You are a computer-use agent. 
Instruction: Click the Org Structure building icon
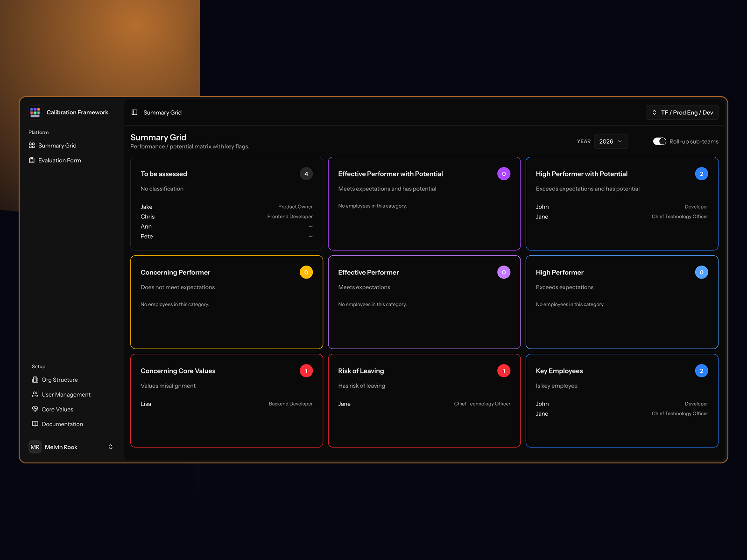click(x=35, y=380)
